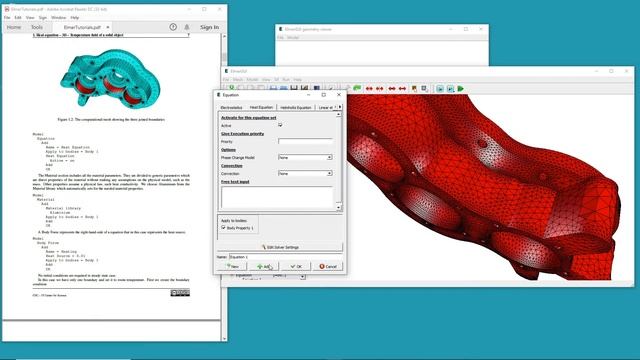Click the green speech bubble toolbar icon
This screenshot has width=640, height=360.
point(357,88)
